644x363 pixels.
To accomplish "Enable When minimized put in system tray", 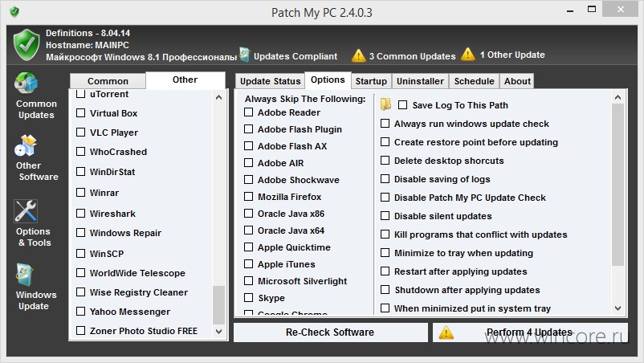I will 385,308.
